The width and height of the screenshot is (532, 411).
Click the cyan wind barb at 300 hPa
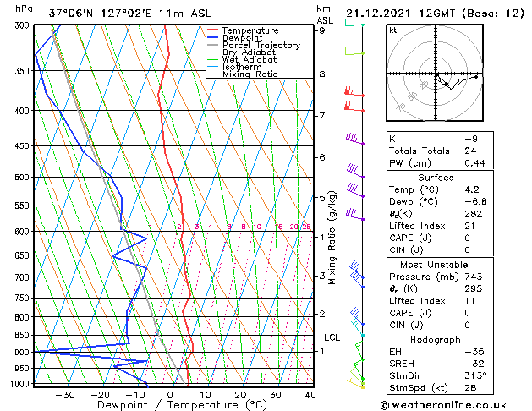354,24
